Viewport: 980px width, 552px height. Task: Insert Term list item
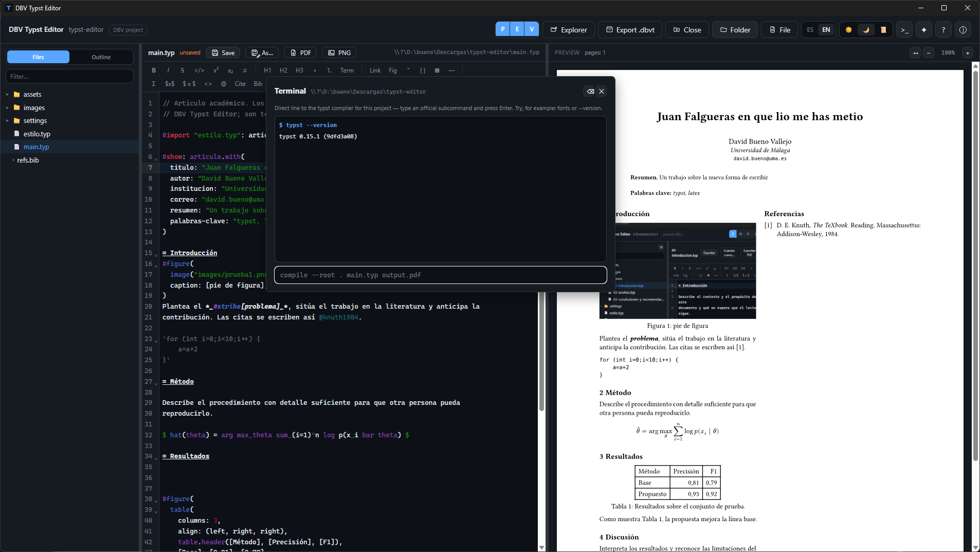pyautogui.click(x=347, y=70)
